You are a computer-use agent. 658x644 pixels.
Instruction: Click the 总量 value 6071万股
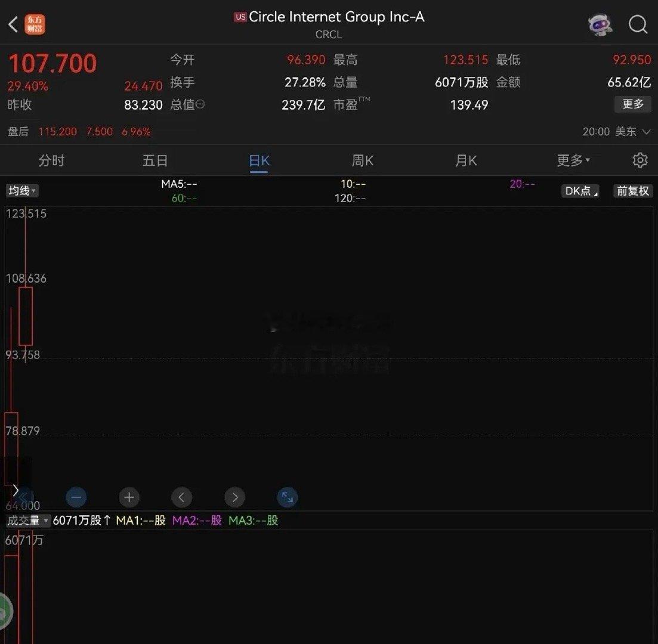[x=462, y=82]
